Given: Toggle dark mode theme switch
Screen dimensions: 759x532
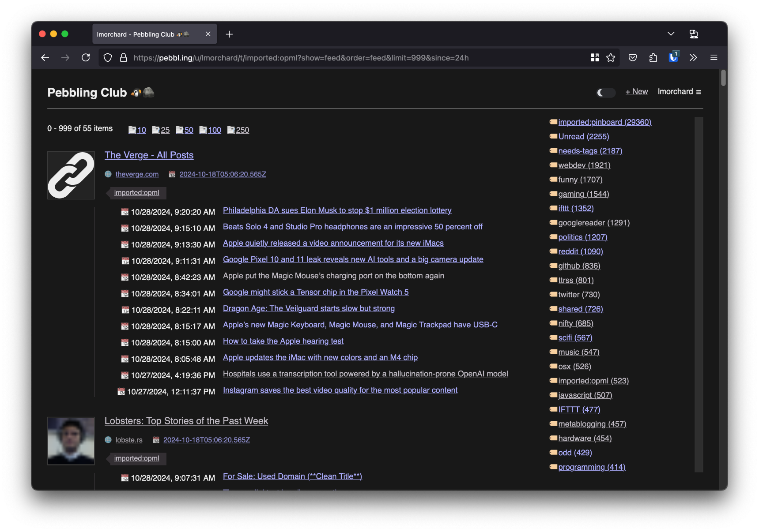Looking at the screenshot, I should 606,93.
